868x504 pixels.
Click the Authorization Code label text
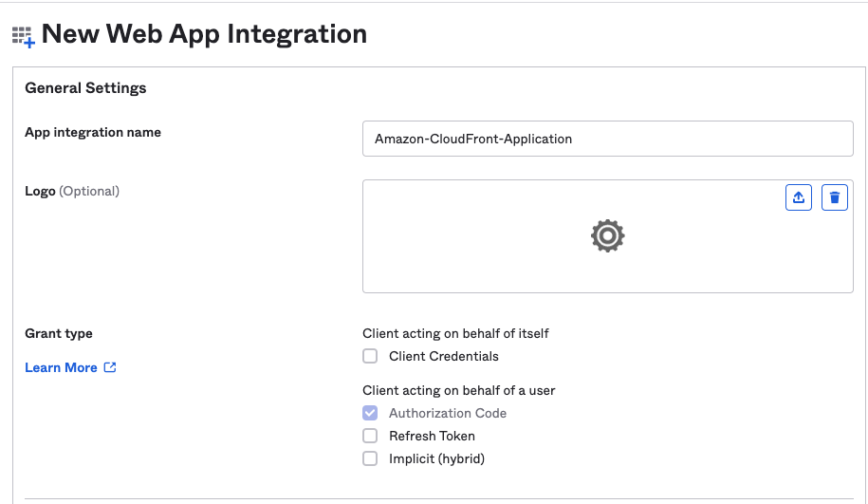click(x=448, y=413)
